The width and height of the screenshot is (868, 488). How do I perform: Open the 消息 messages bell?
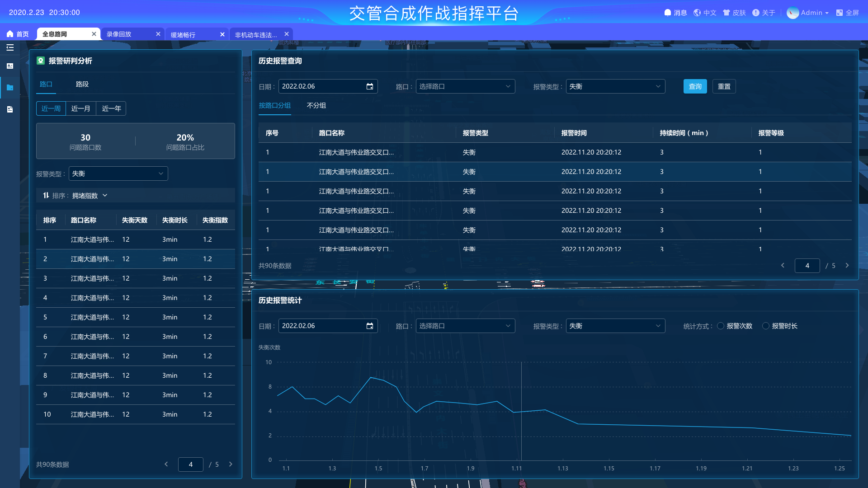click(668, 13)
